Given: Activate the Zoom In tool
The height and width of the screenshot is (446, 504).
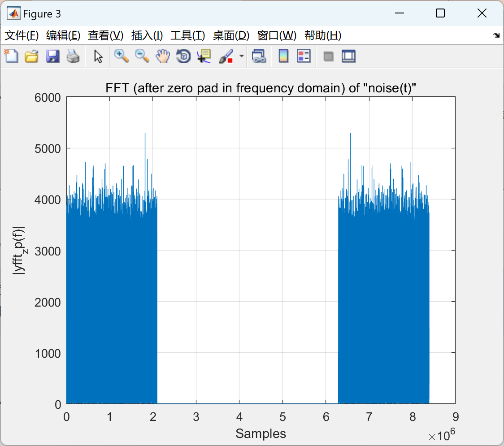Looking at the screenshot, I should (122, 56).
